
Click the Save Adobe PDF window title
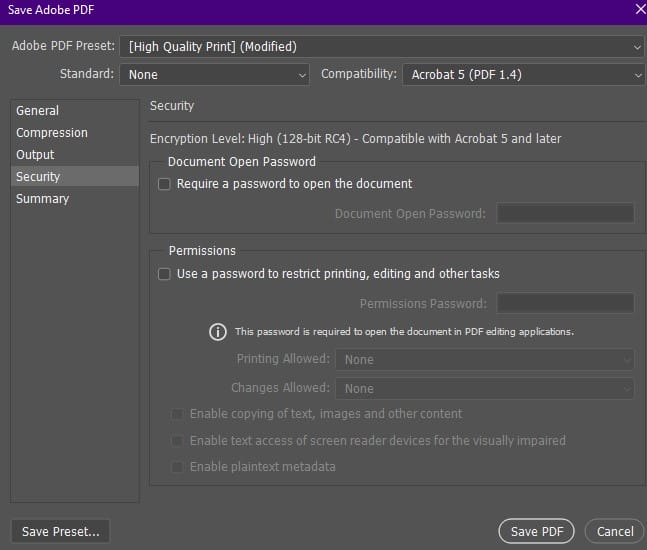tap(51, 10)
